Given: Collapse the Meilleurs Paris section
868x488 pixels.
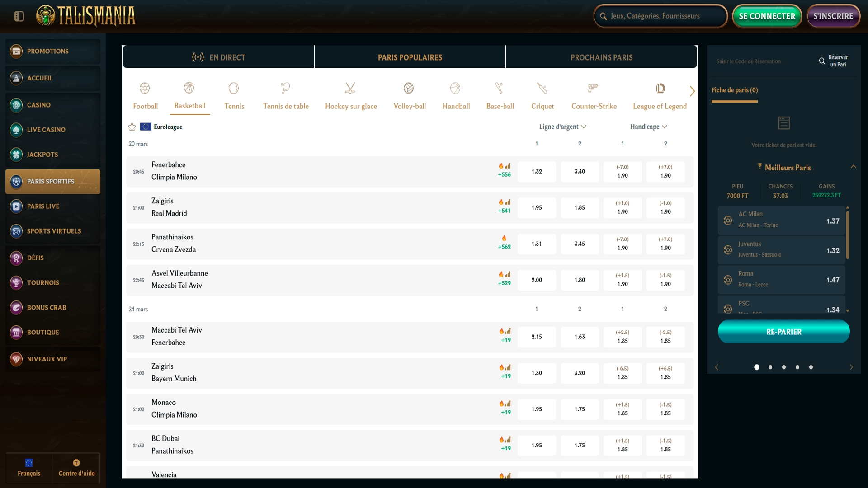Looking at the screenshot, I should point(853,167).
